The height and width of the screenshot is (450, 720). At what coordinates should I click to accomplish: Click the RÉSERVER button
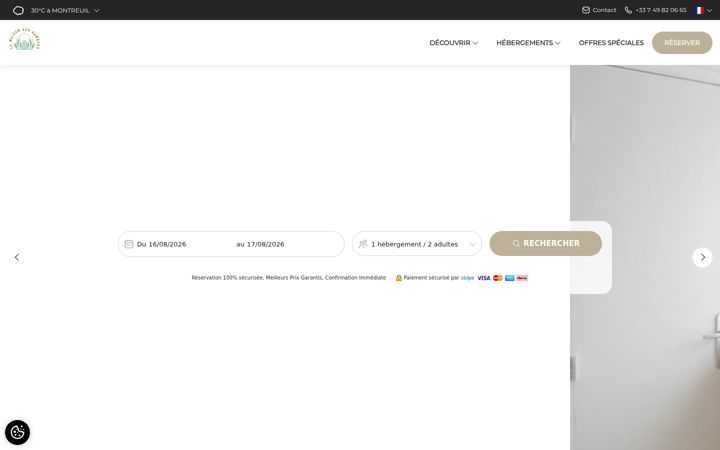682,43
